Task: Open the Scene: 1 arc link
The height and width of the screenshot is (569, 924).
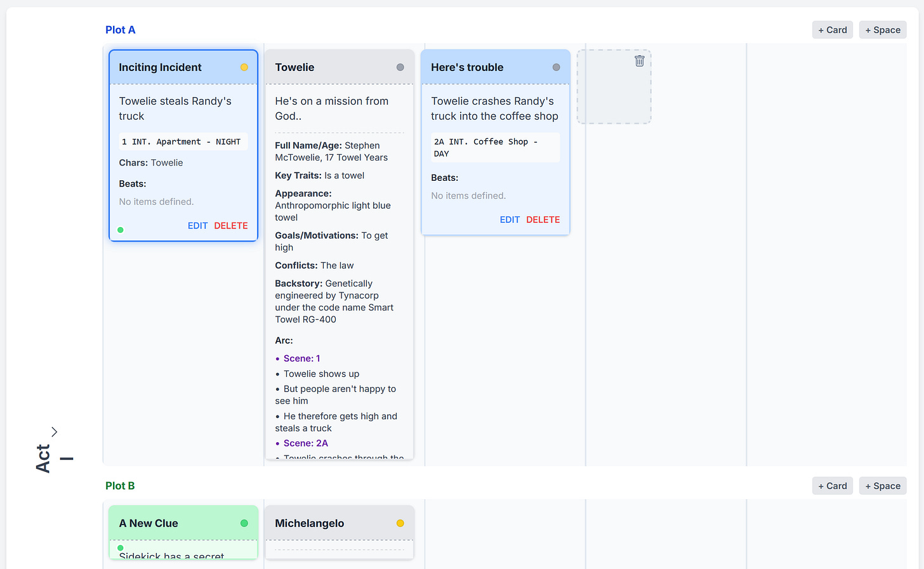Action: point(302,358)
